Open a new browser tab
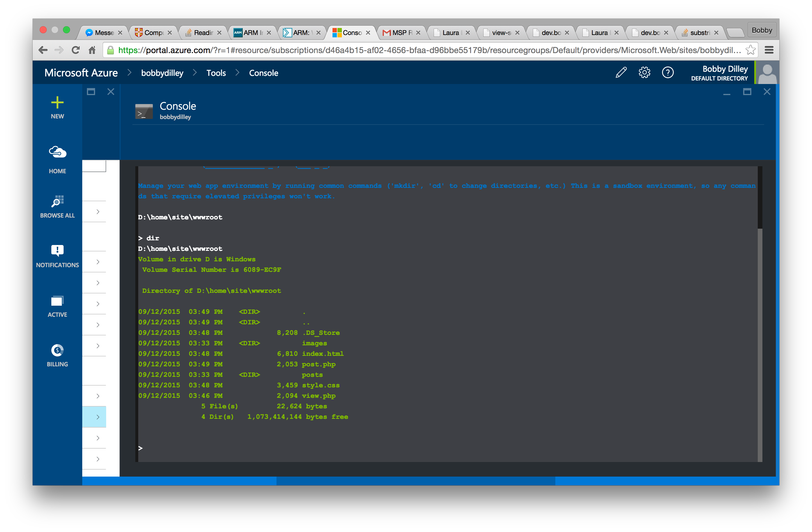Viewport: 812px width, 532px height. tap(735, 33)
